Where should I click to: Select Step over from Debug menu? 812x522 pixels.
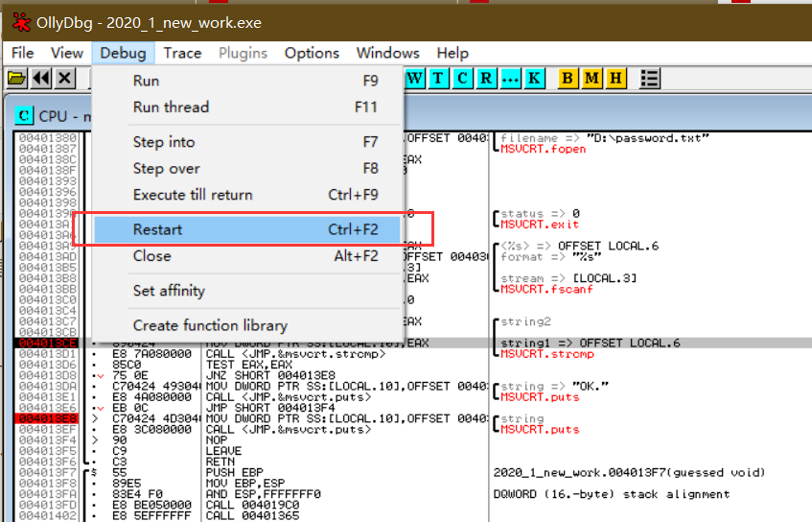pos(247,169)
